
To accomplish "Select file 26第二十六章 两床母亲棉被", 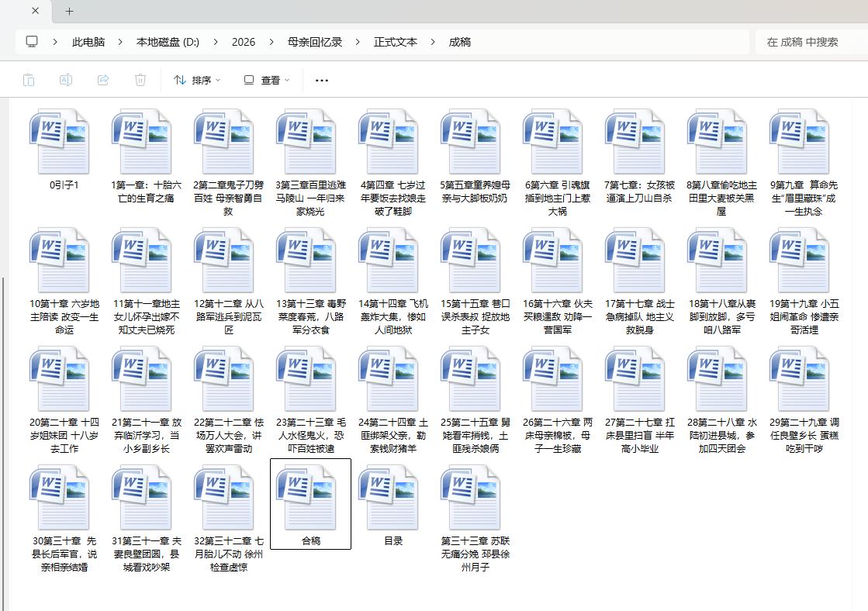I will coord(558,399).
